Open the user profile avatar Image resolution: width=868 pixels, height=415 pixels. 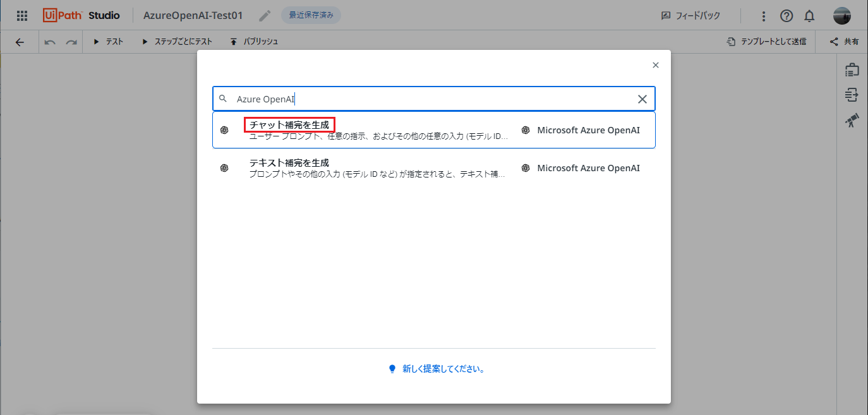[x=842, y=16]
